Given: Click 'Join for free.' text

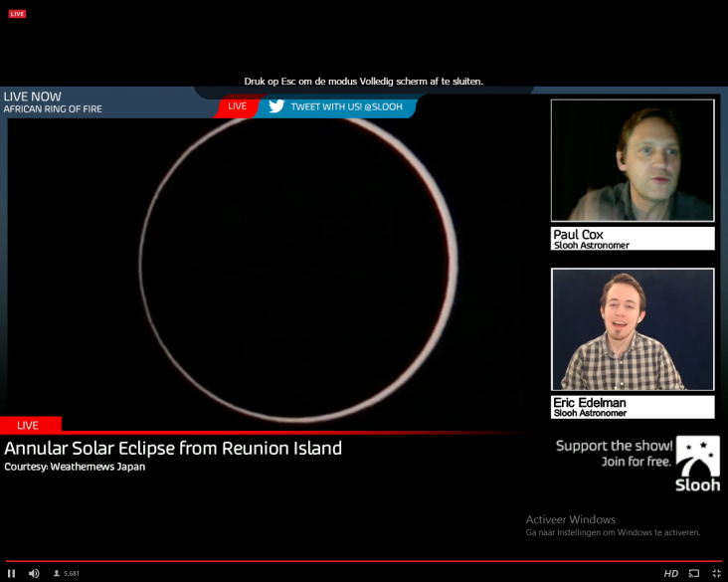Looking at the screenshot, I should pyautogui.click(x=637, y=462).
